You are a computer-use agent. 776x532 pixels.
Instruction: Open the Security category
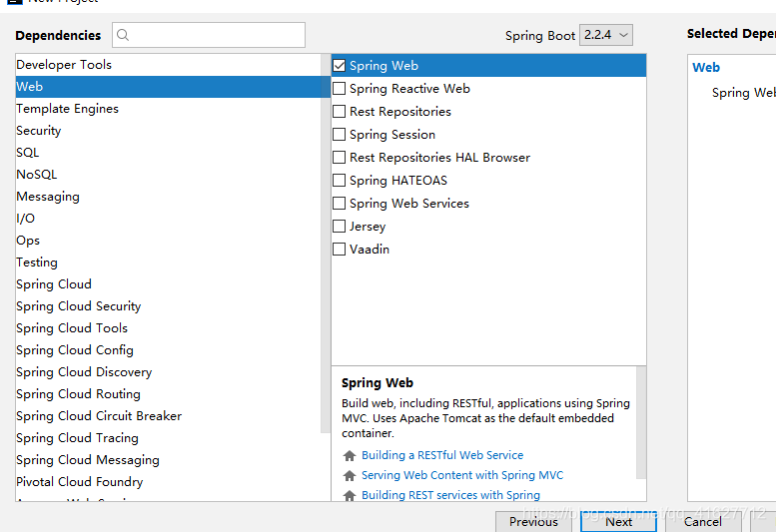[168, 131]
